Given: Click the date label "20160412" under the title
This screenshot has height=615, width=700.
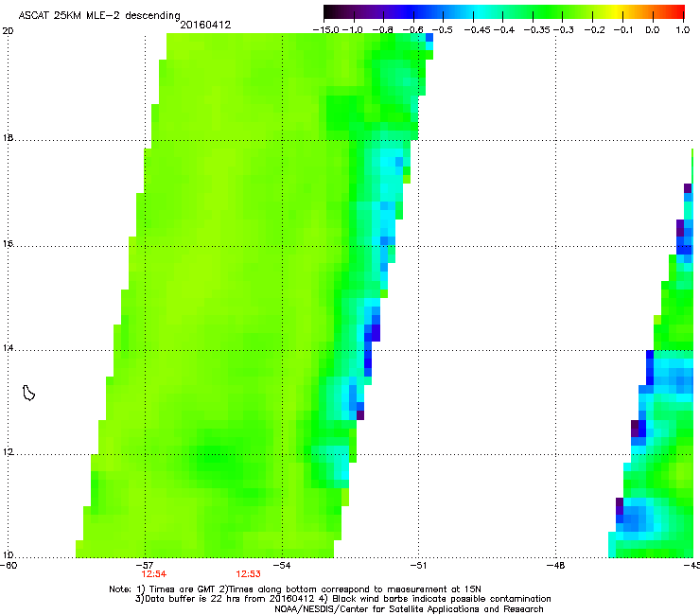Looking at the screenshot, I should [x=205, y=25].
